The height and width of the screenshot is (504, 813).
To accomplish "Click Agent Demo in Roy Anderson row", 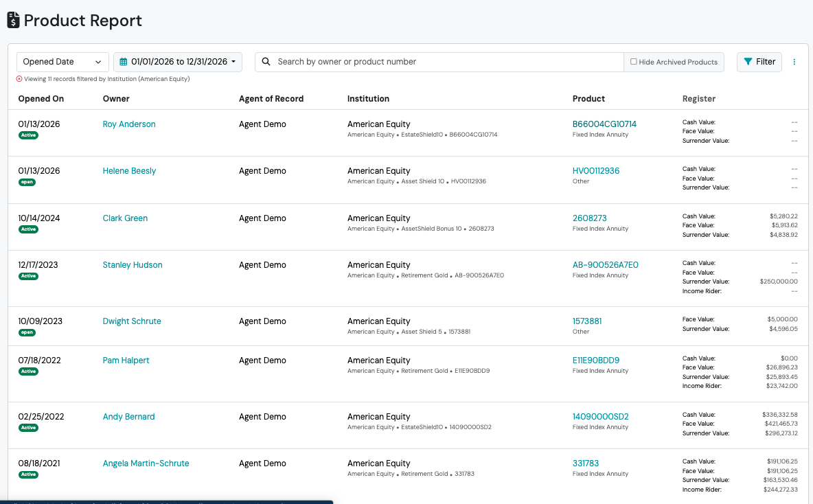I will 262,124.
